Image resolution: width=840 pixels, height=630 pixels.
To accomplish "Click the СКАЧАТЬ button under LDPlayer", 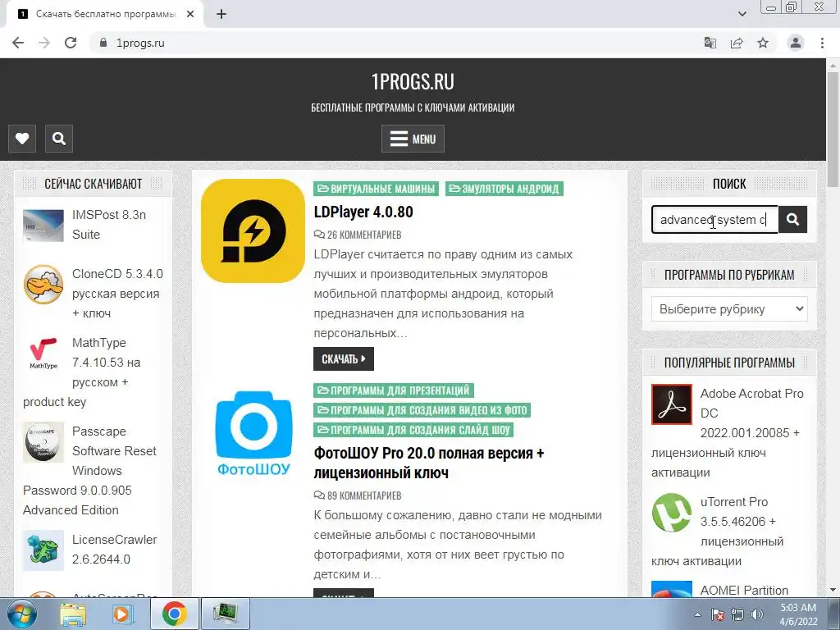I will pos(344,359).
